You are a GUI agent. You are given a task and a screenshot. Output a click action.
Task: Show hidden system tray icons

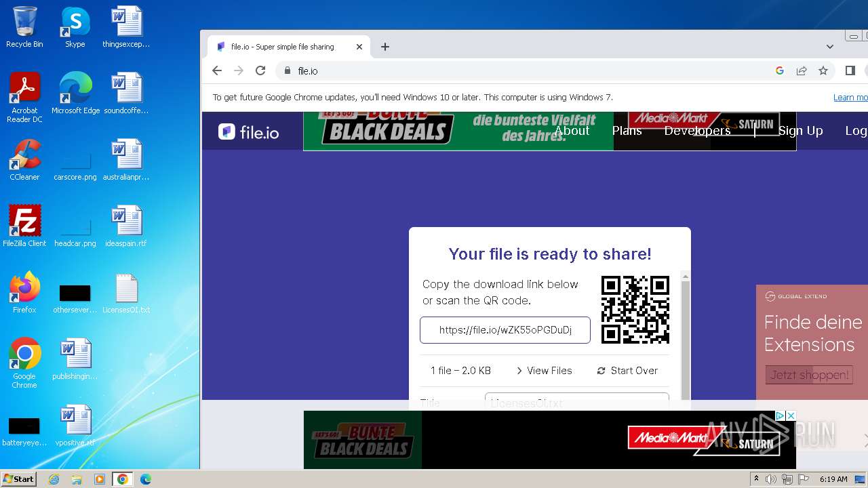point(756,479)
